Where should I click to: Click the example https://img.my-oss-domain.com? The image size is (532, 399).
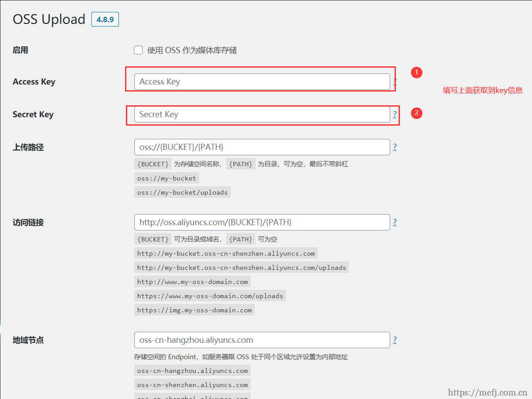[194, 310]
